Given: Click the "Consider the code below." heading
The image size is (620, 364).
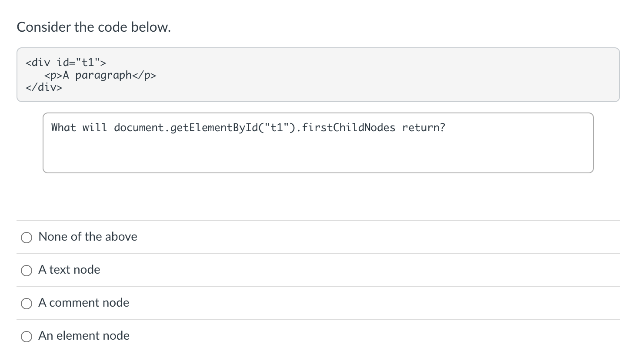Looking at the screenshot, I should 94,27.
